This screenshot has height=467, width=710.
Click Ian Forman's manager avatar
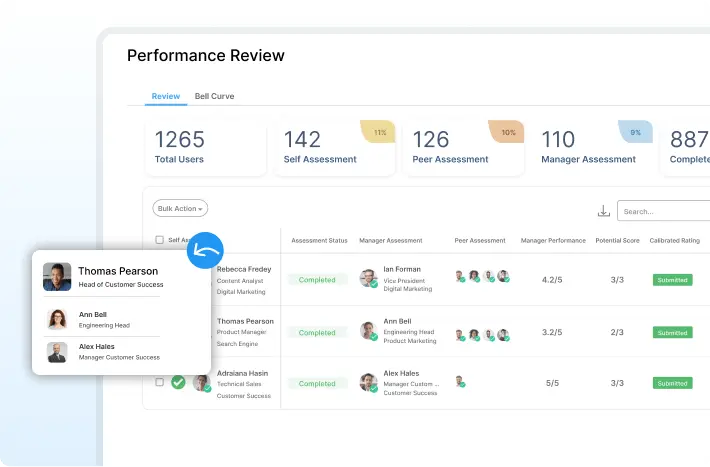[368, 278]
